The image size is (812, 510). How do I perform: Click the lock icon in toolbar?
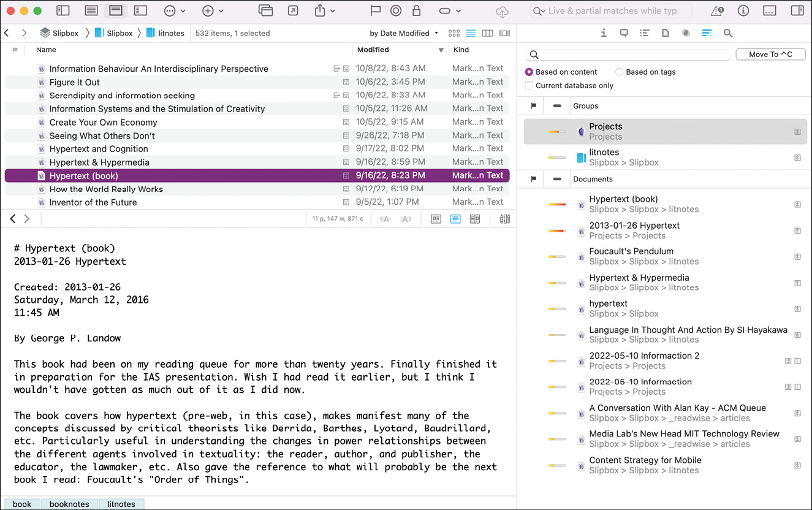point(417,11)
